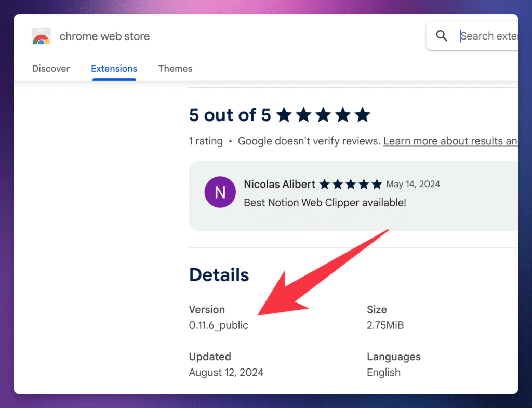The image size is (532, 408).
Task: Click the Best Notion Web Clipper review text
Action: tap(325, 203)
